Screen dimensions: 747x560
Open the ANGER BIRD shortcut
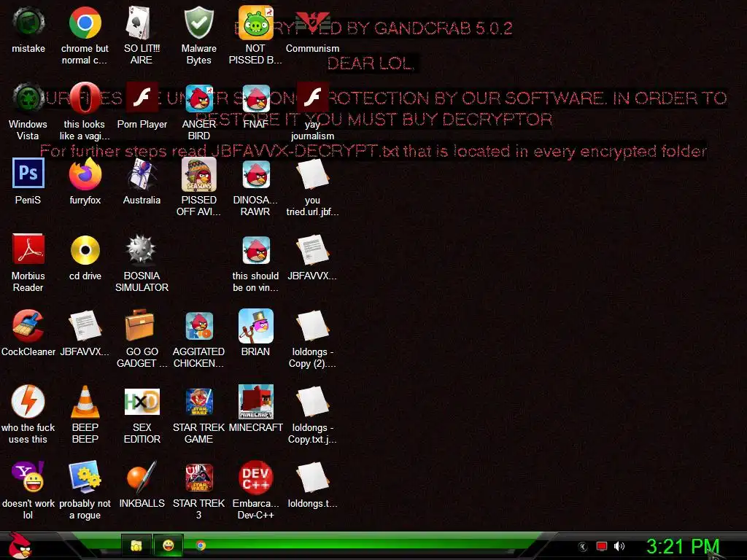[x=198, y=98]
